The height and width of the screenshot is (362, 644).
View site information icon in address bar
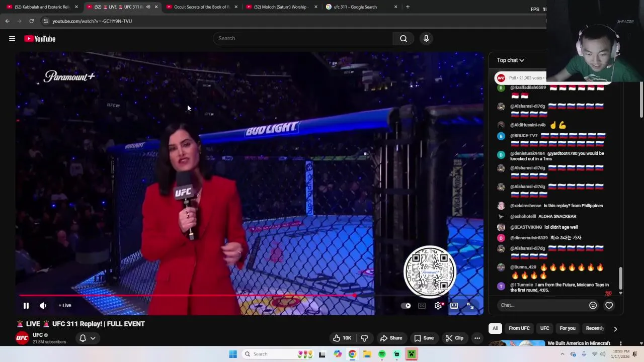46,21
